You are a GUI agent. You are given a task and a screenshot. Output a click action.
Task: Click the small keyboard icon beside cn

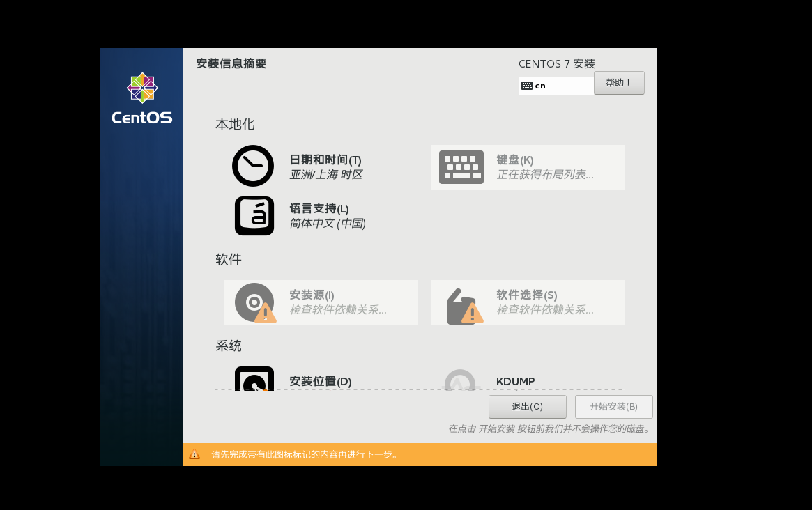[527, 86]
